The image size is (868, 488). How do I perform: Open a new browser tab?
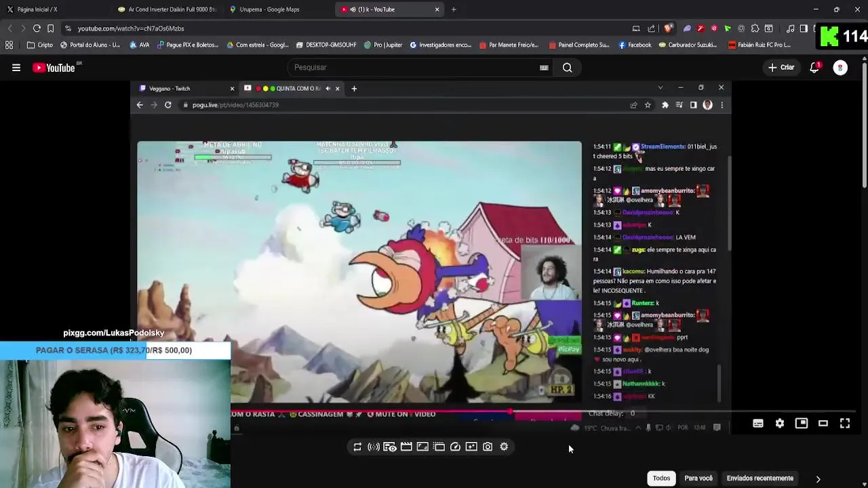pos(454,9)
